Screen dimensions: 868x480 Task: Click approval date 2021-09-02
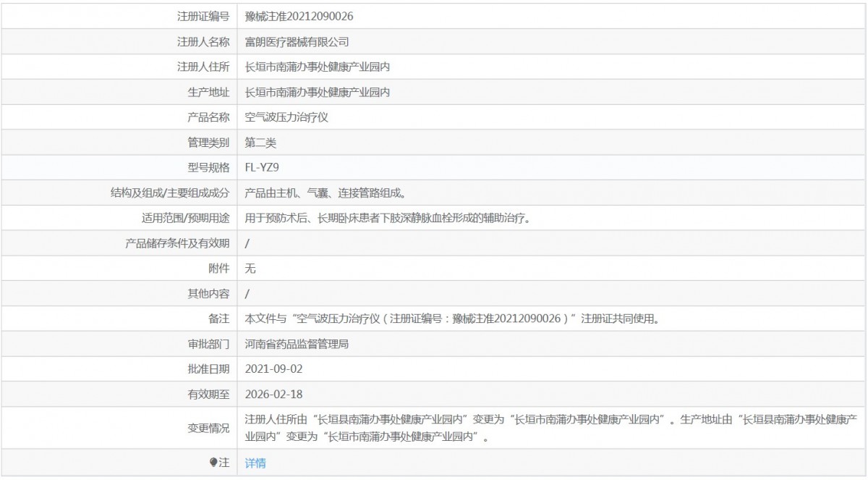pos(274,369)
